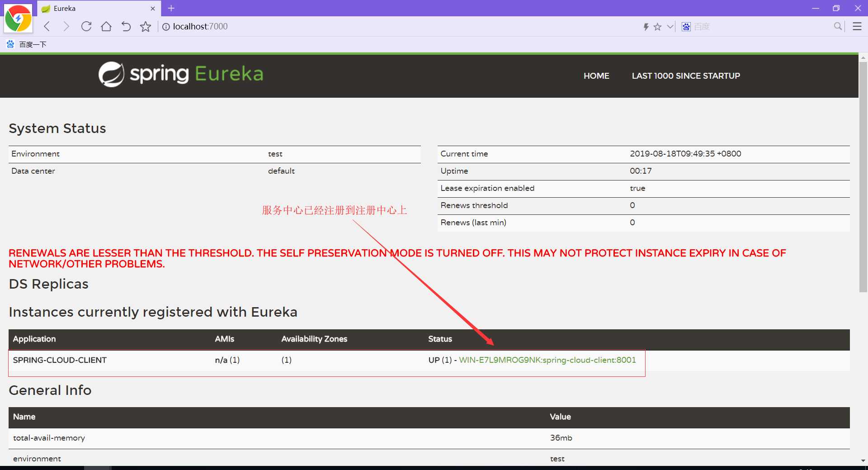
Task: Click the Spring Eureka logo
Action: tap(181, 74)
